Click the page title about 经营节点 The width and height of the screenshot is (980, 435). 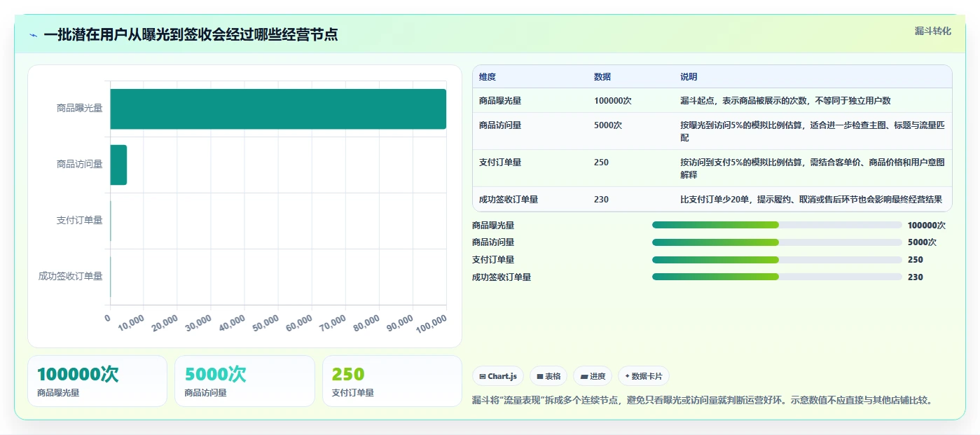click(x=191, y=35)
